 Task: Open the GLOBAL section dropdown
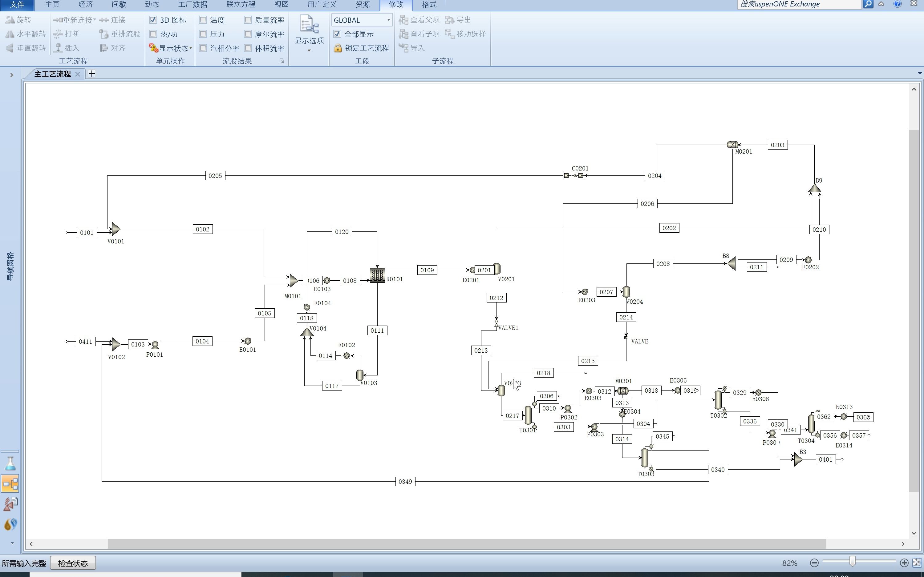pos(388,20)
